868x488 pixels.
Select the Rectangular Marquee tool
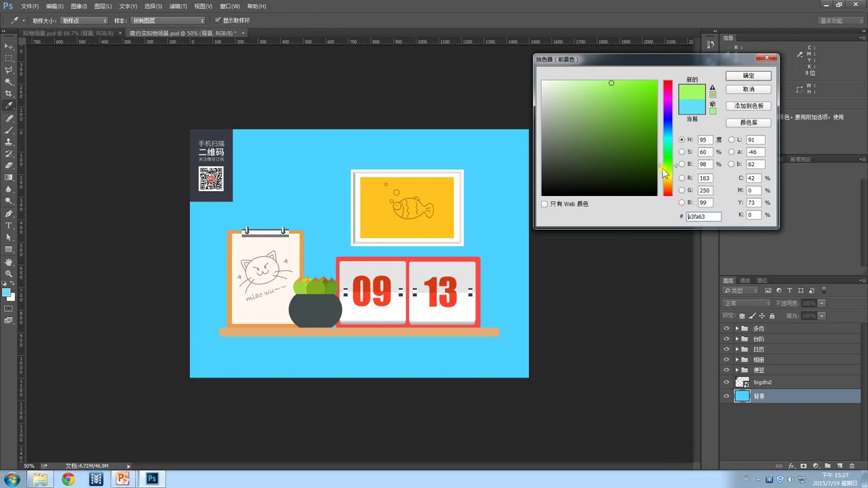click(9, 58)
